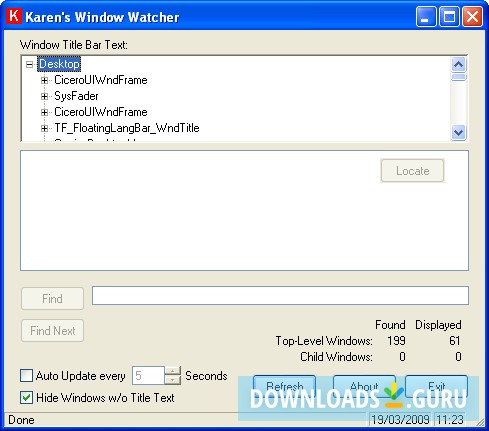
Task: Expand the TF_FloatingLangBar_WndTitle node
Action: click(x=44, y=128)
